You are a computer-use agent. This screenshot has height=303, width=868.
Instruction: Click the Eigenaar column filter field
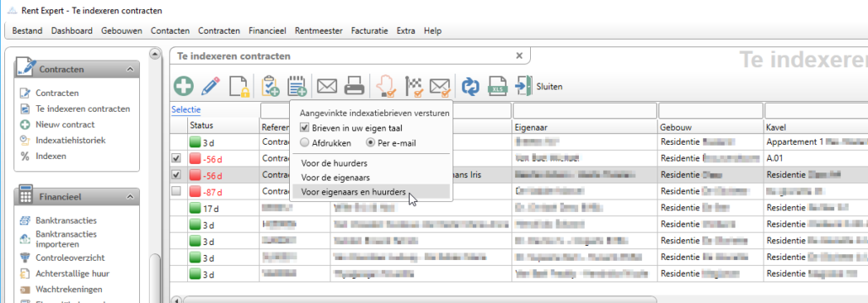click(585, 110)
